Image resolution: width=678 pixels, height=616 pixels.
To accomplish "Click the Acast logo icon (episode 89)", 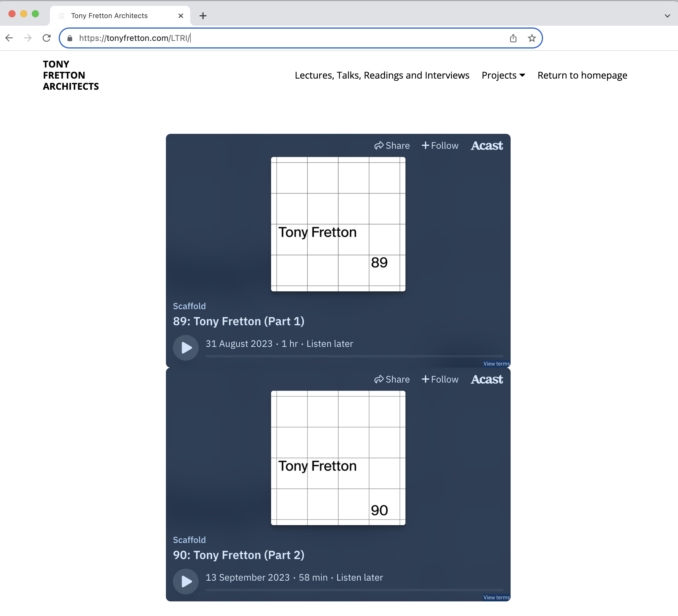I will tap(487, 145).
